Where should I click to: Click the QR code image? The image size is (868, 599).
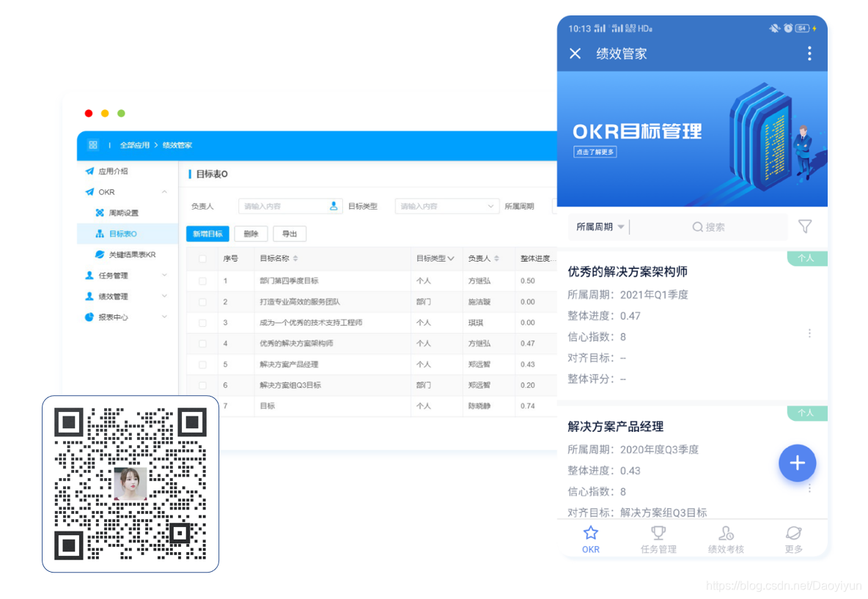(x=130, y=484)
